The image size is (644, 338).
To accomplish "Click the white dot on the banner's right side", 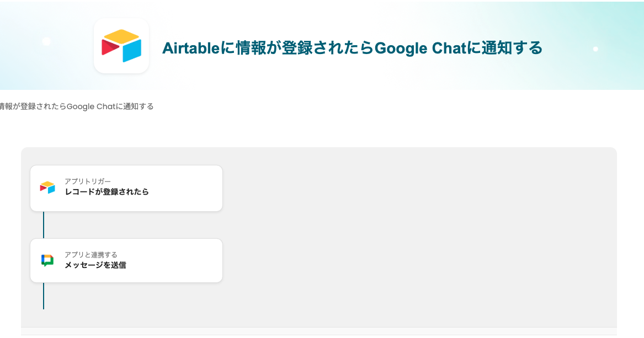I will (x=595, y=49).
